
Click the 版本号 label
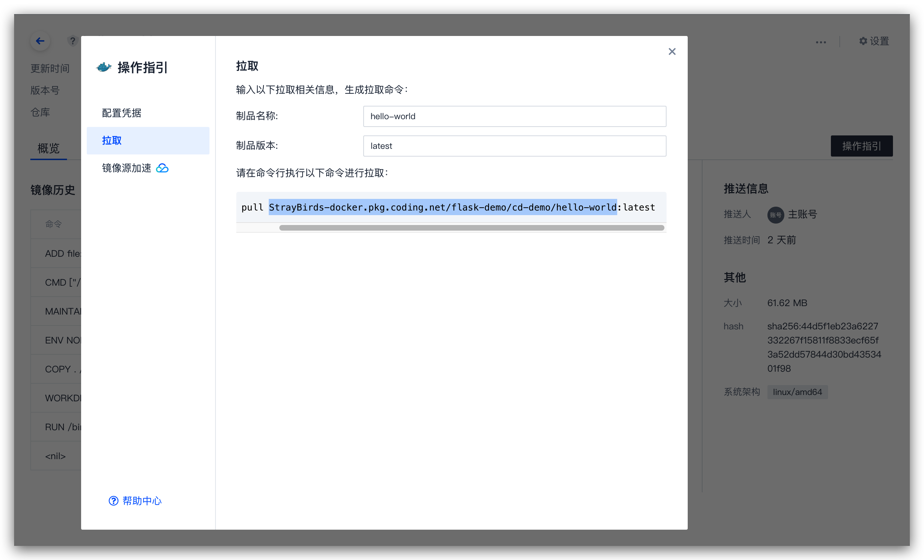pos(45,90)
